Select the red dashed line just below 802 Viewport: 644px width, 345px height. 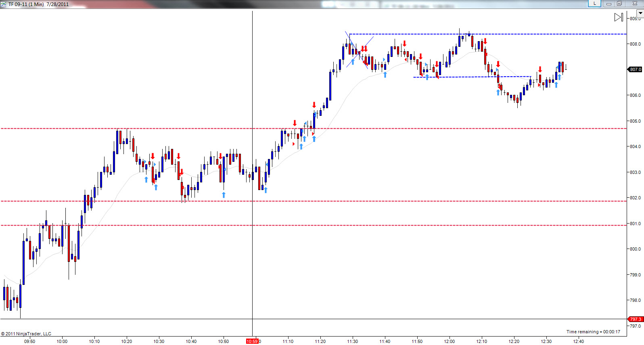[314, 201]
